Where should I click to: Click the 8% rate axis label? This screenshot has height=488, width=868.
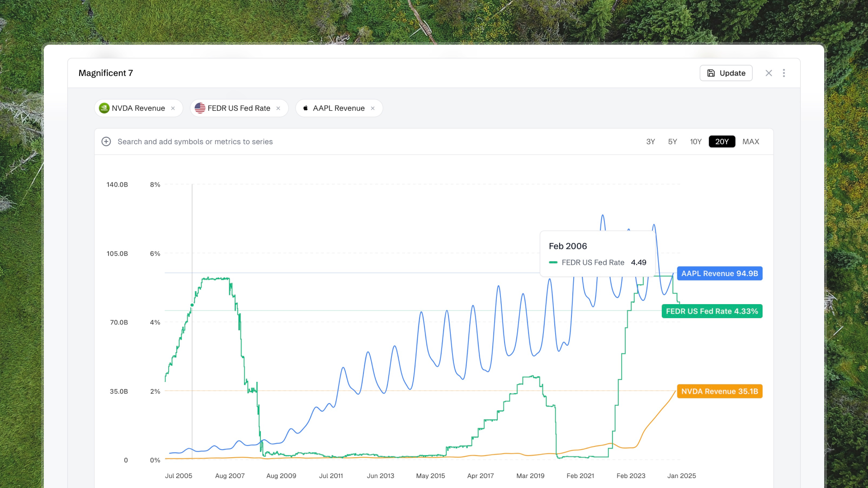click(x=155, y=185)
